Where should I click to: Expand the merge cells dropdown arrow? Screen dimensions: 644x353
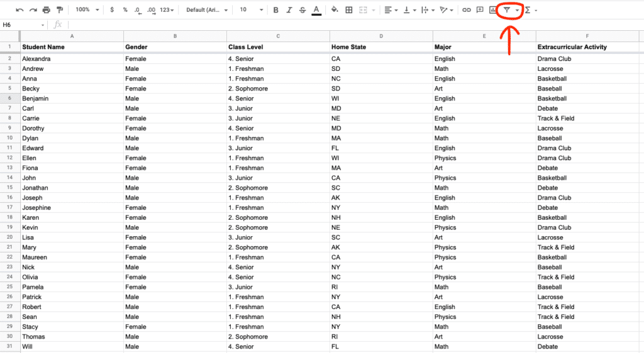[374, 10]
